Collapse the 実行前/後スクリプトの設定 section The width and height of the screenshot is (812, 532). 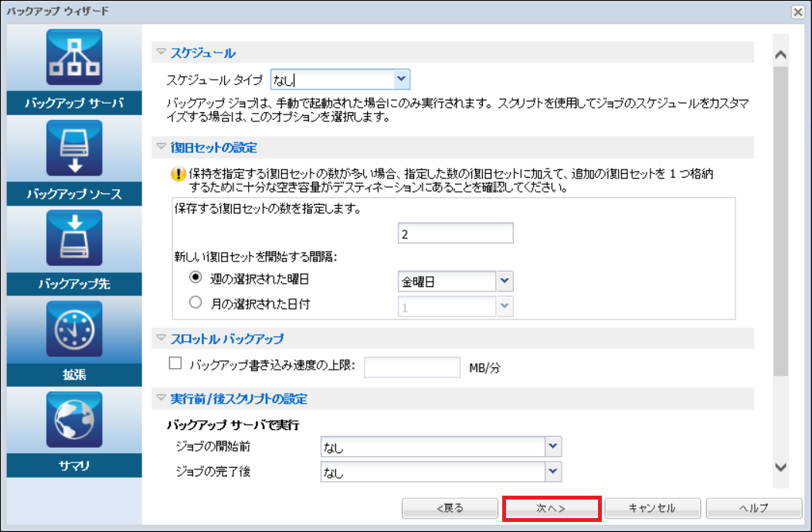pos(161,397)
